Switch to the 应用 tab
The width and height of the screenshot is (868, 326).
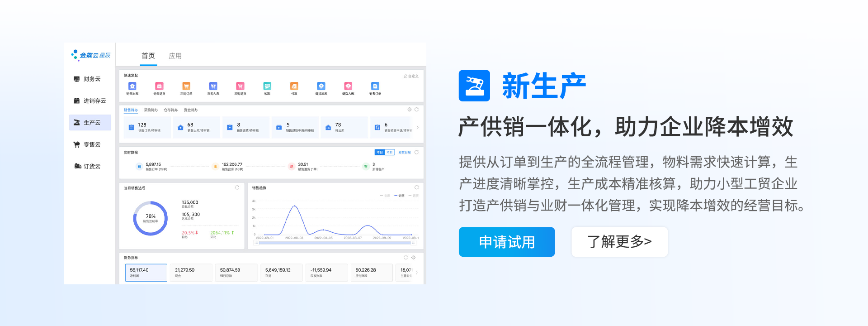[x=175, y=56]
